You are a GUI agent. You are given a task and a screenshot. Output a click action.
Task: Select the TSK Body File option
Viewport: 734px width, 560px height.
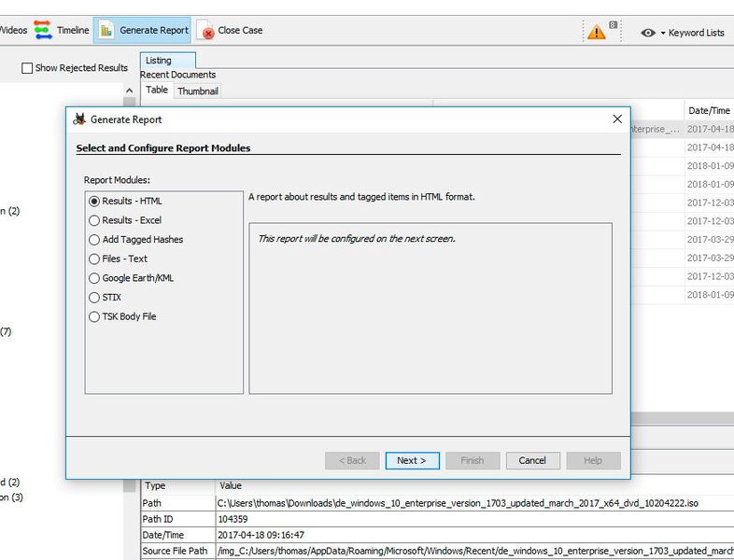click(x=93, y=316)
